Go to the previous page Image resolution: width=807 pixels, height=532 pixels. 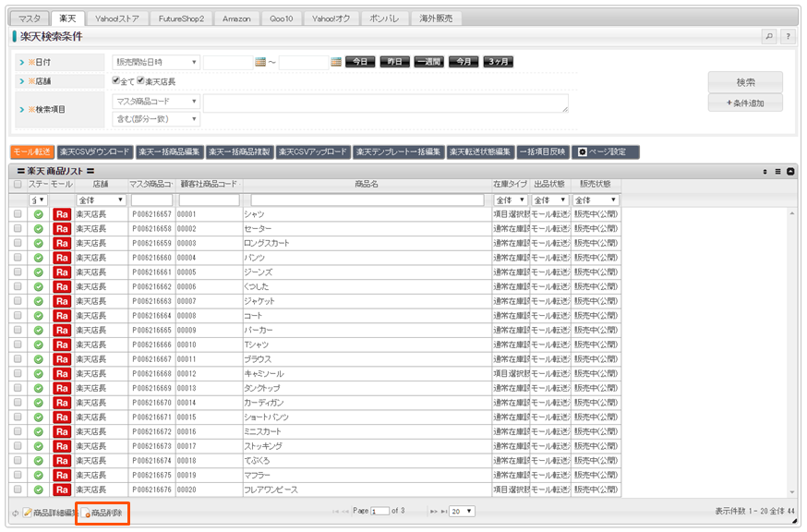pos(345,512)
